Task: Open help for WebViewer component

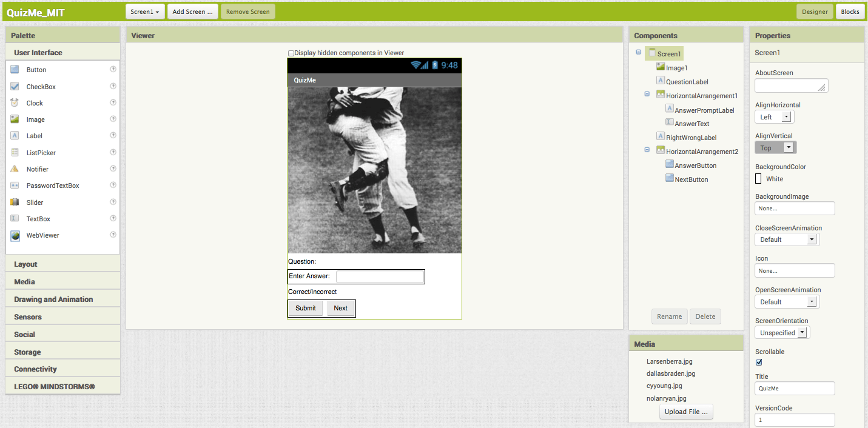Action: click(113, 235)
